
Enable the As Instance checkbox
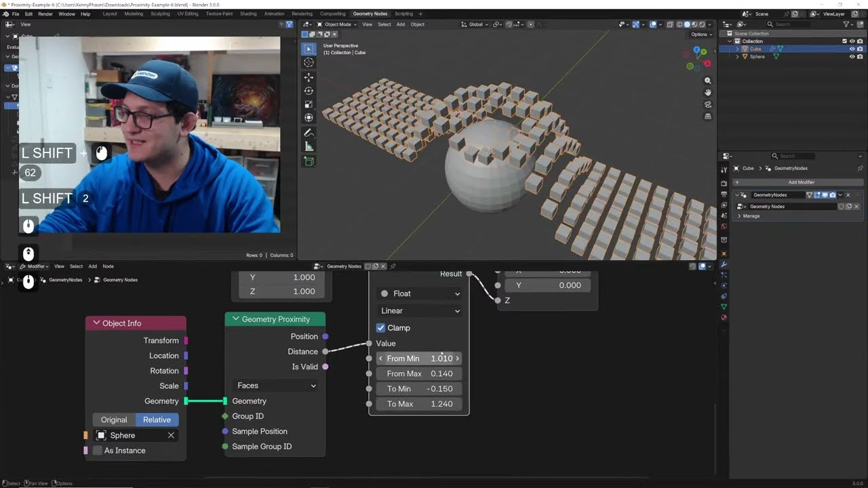pos(98,451)
